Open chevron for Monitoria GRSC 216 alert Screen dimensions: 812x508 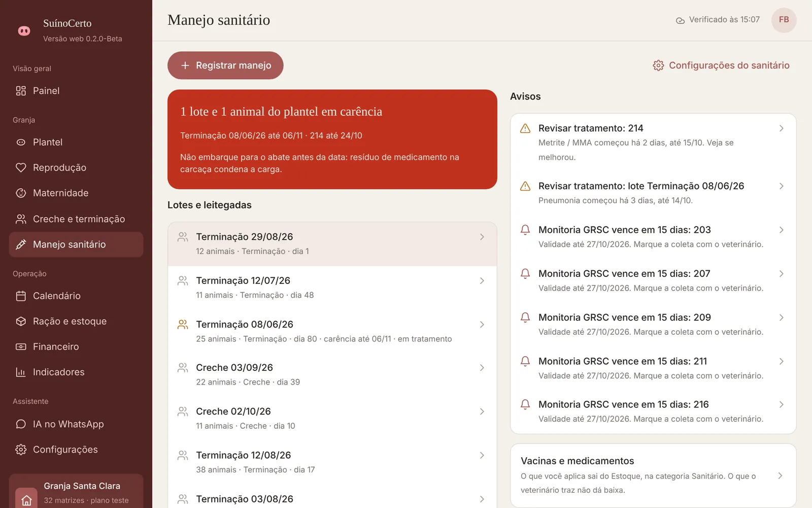pyautogui.click(x=782, y=404)
